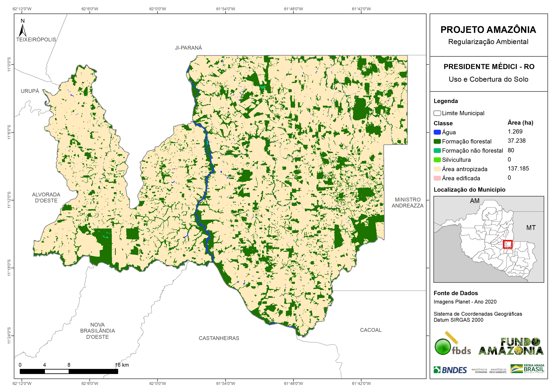Screen dimensions: 555x392
Task: Click the blue Água legend swatch
Action: click(437, 132)
